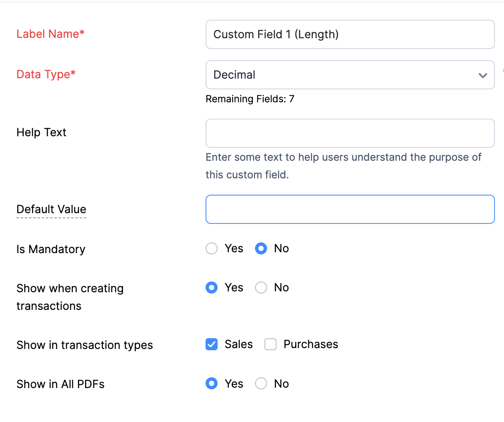Choose No for Show when creating transactions

[261, 287]
